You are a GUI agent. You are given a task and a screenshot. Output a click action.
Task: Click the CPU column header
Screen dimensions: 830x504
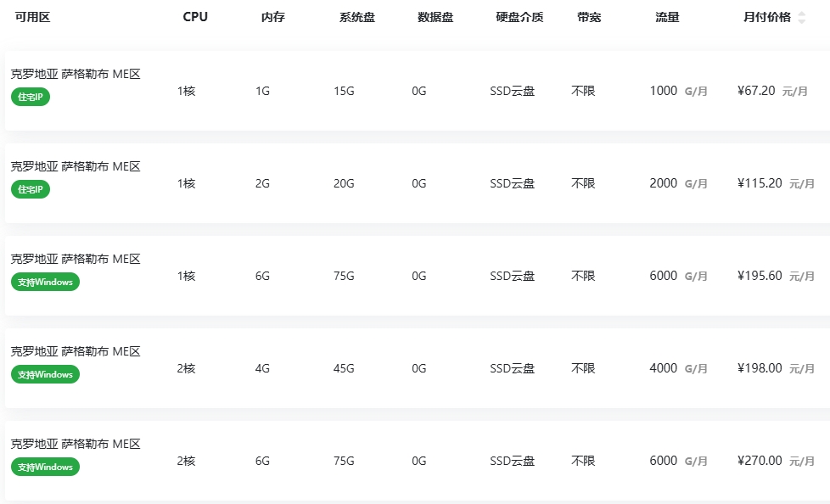click(195, 17)
